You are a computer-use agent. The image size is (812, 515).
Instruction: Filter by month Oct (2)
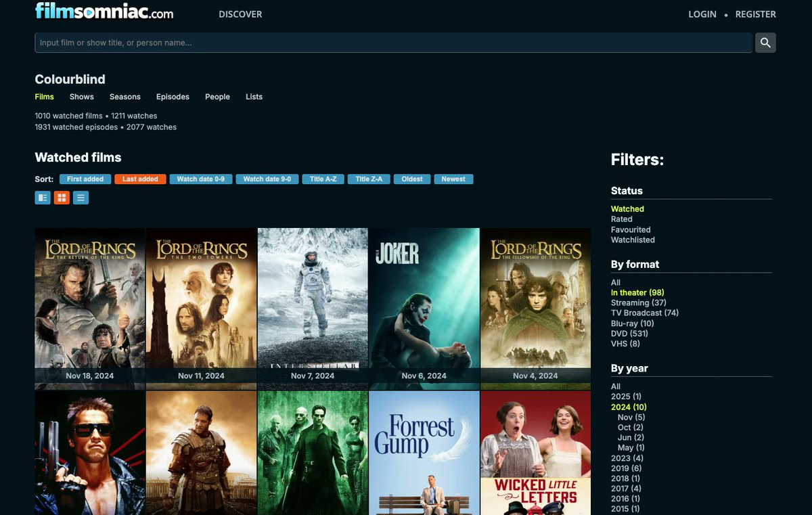(x=631, y=428)
